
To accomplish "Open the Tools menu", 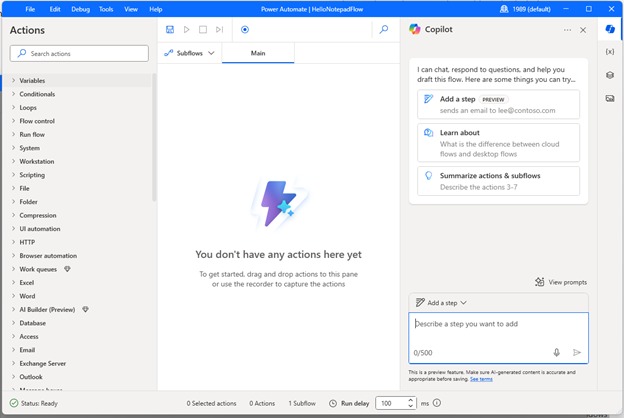I will (106, 9).
